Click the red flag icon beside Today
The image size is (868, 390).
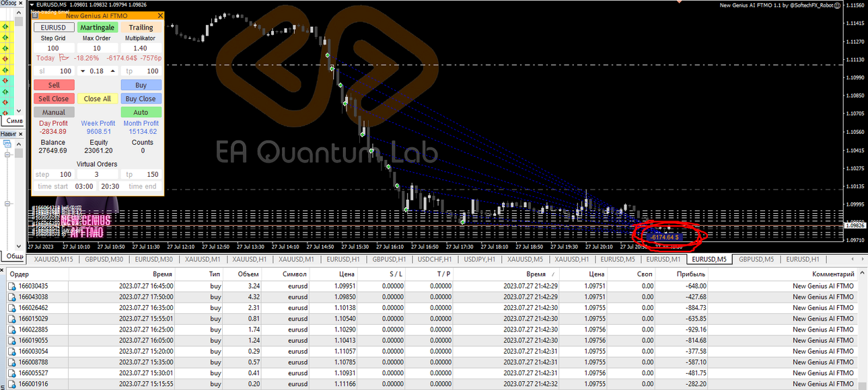click(64, 58)
